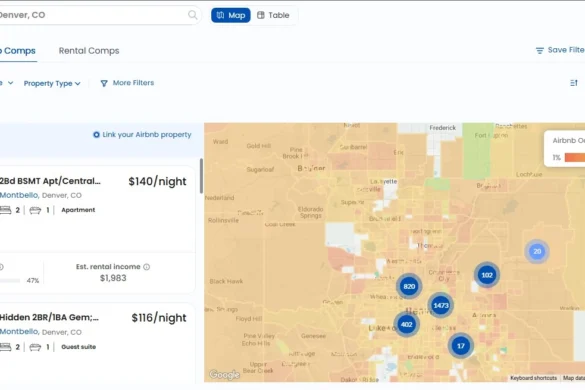Click the funnel icon beside More Filters

click(104, 83)
